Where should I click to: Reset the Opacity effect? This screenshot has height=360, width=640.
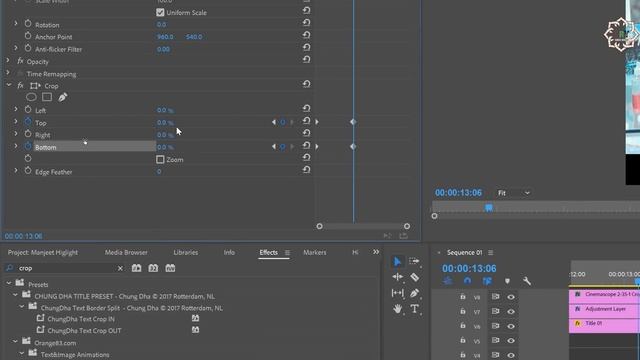[x=306, y=60]
